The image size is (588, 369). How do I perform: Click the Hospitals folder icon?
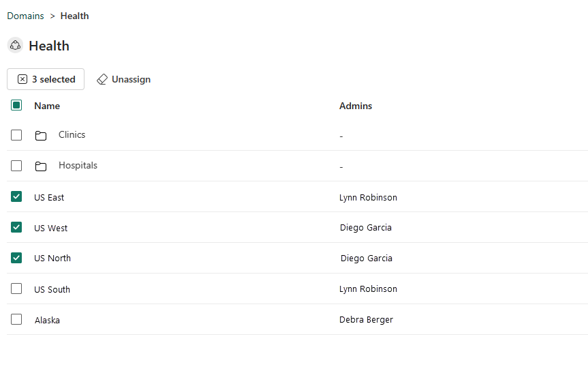click(x=41, y=166)
